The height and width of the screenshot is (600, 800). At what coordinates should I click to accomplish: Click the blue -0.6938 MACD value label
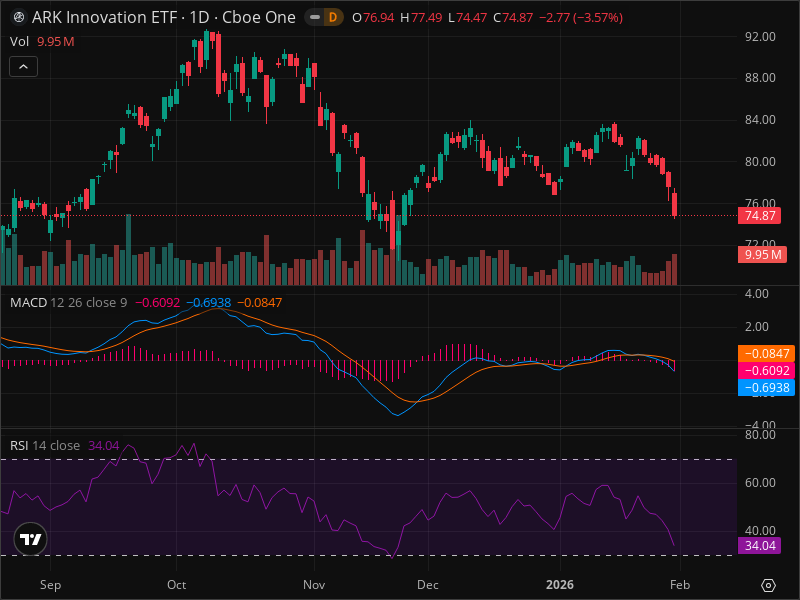point(766,388)
